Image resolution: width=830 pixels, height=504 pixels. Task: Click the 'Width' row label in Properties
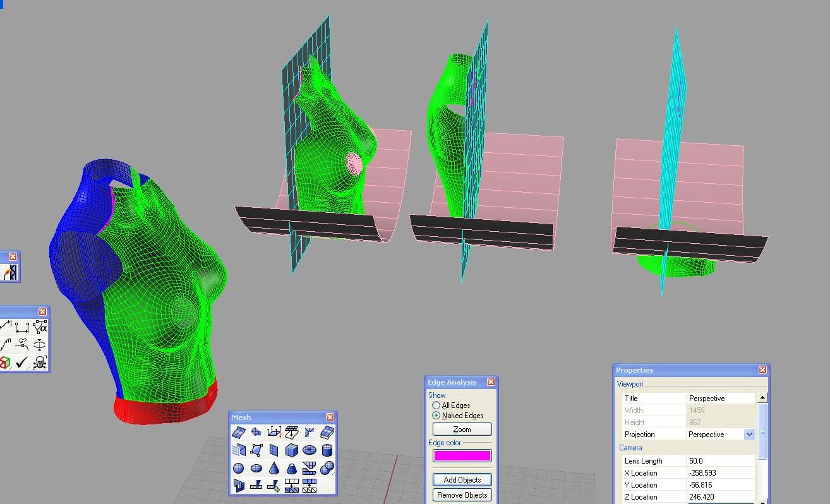(x=634, y=411)
